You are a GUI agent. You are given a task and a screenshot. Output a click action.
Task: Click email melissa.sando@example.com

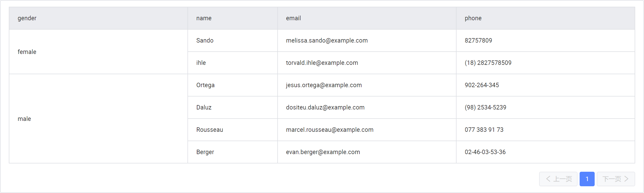click(x=327, y=40)
